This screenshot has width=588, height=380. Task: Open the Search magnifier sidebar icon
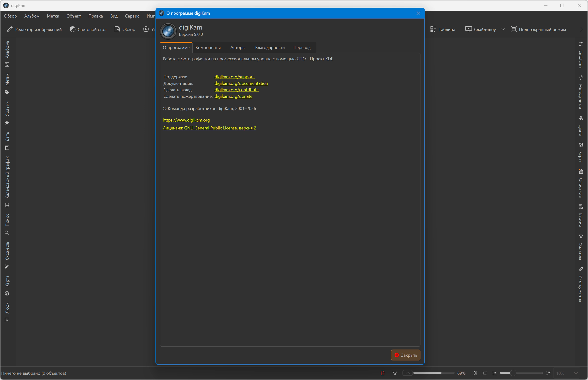pos(7,233)
